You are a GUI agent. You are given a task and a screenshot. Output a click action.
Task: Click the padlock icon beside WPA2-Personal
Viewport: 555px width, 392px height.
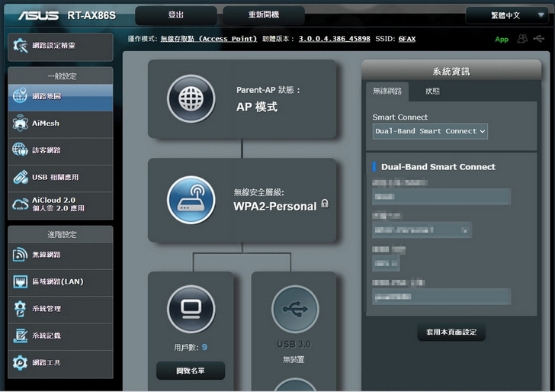point(325,204)
